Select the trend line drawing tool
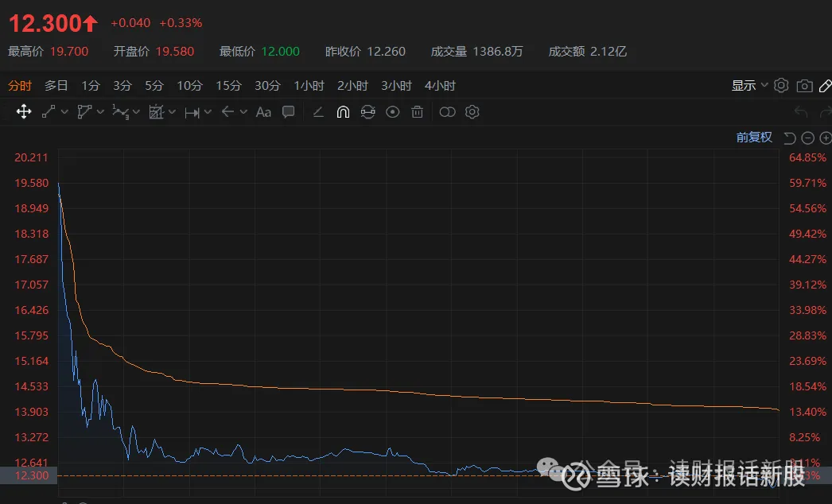The width and height of the screenshot is (832, 504). pos(49,112)
